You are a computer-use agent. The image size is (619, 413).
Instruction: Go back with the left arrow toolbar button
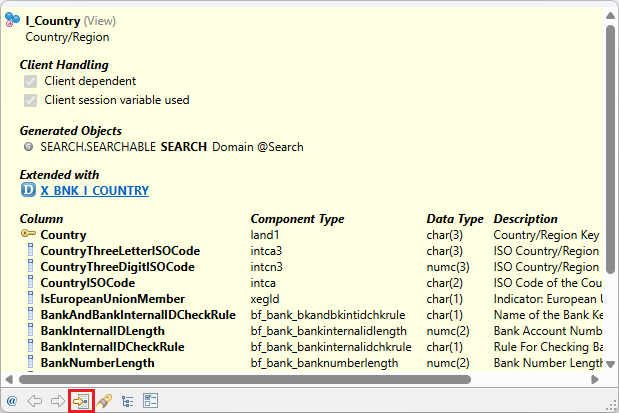tap(35, 401)
